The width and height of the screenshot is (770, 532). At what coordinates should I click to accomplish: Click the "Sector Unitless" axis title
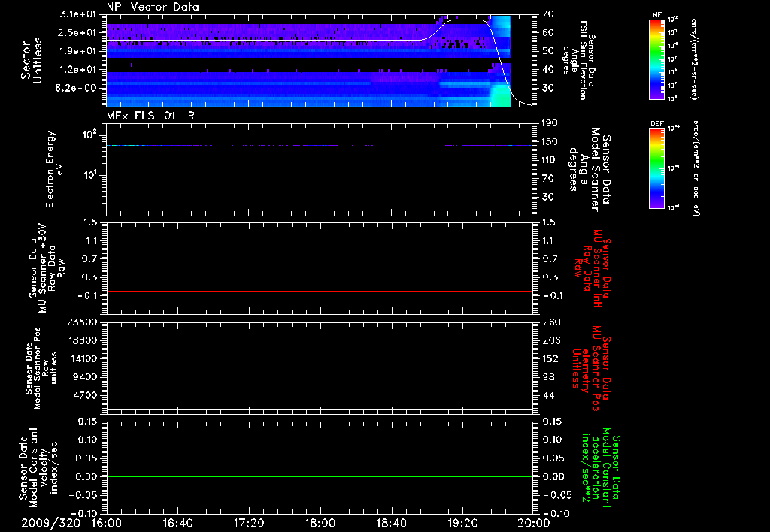[32, 60]
